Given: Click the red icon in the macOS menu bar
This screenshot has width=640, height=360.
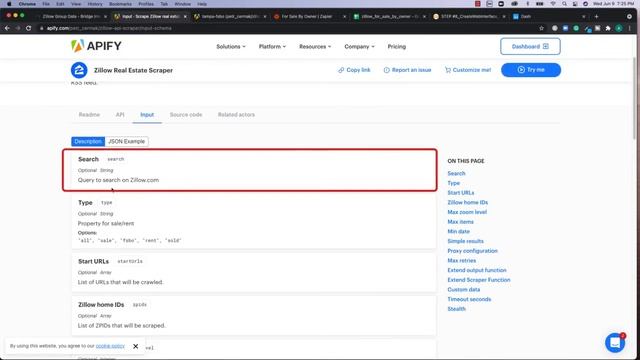Looking at the screenshot, I should tap(478, 4).
